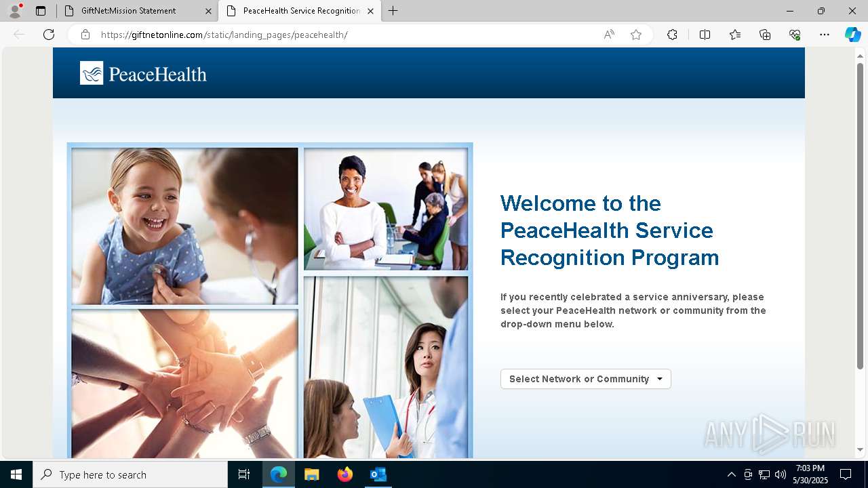Open Browser essentials icon

(795, 35)
